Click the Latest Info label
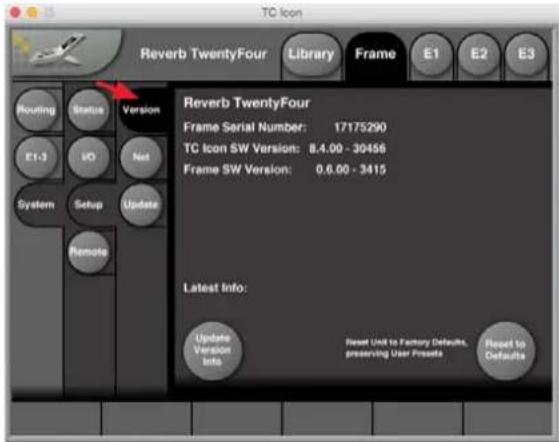The image size is (559, 442). [215, 288]
